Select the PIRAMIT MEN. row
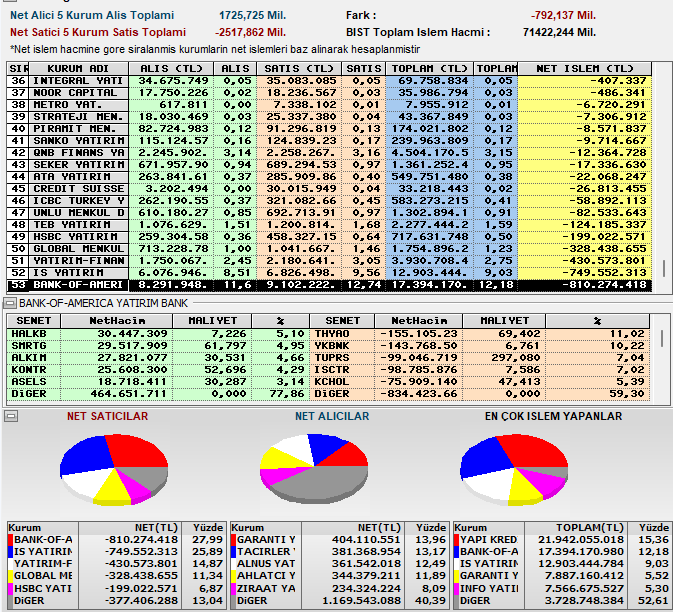The width and height of the screenshot is (673, 612). [x=329, y=129]
